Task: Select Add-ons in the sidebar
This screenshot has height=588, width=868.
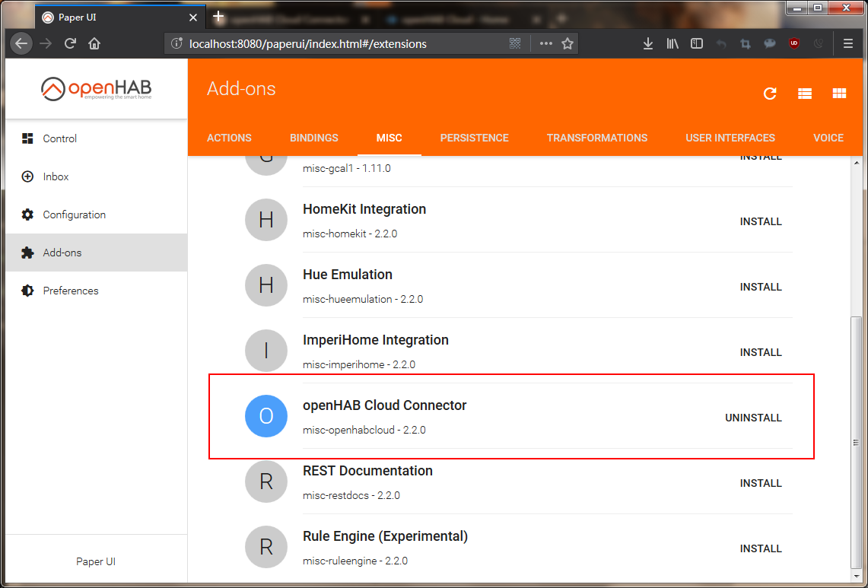Action: point(97,253)
